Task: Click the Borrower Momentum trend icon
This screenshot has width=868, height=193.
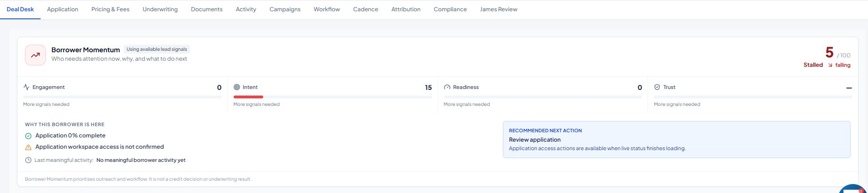Action: 35,55
